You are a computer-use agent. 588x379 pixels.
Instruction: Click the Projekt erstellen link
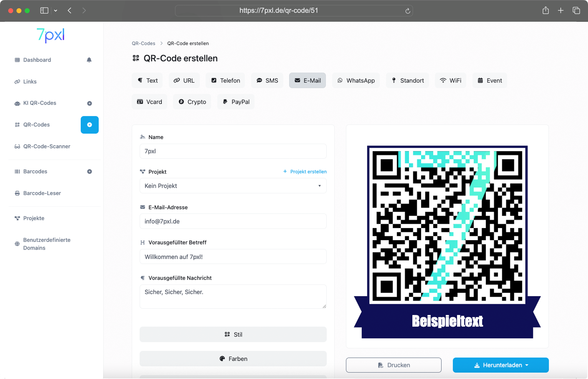[305, 172]
